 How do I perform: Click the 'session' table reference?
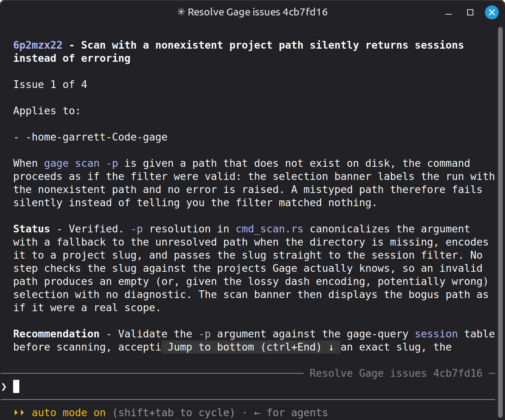(x=436, y=334)
